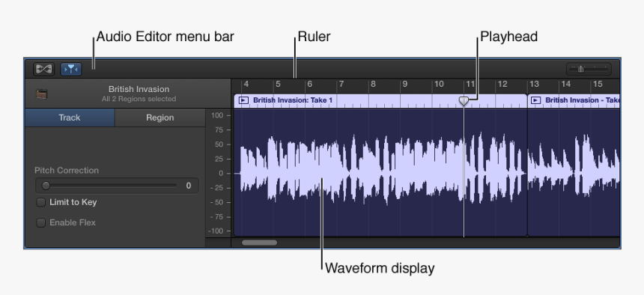Click bar 9 on the ruler
644x295 pixels.
pos(404,84)
